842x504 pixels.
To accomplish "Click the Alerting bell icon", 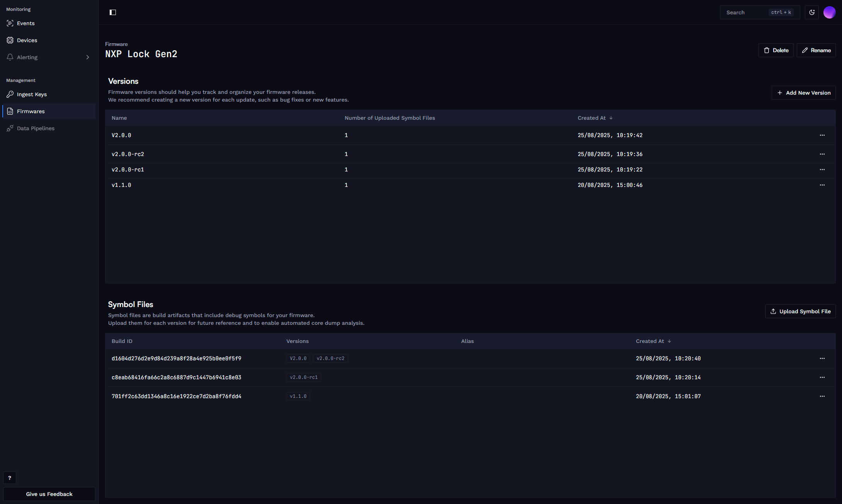I will pos(10,57).
